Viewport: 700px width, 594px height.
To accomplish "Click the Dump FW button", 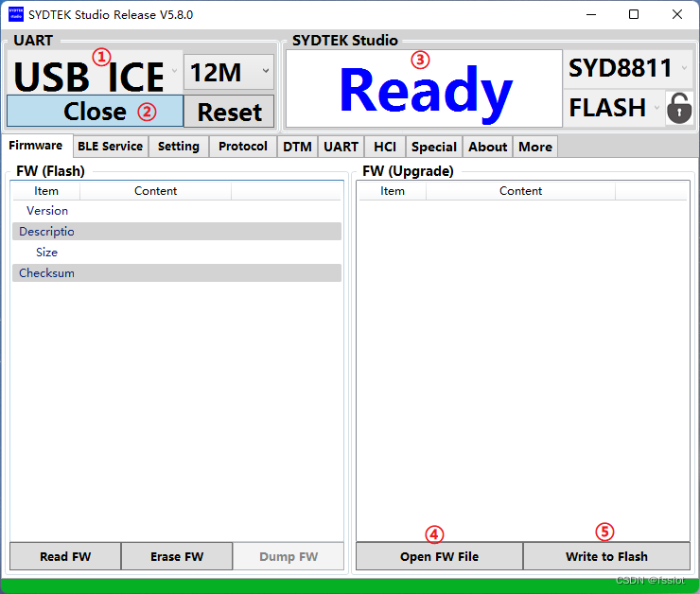I will [x=289, y=556].
